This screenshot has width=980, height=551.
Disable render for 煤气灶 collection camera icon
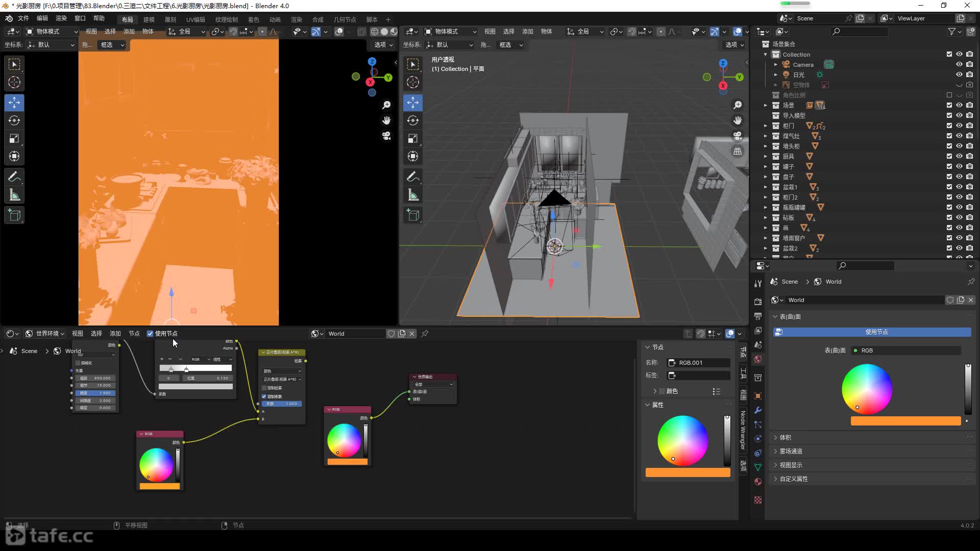coord(969,136)
